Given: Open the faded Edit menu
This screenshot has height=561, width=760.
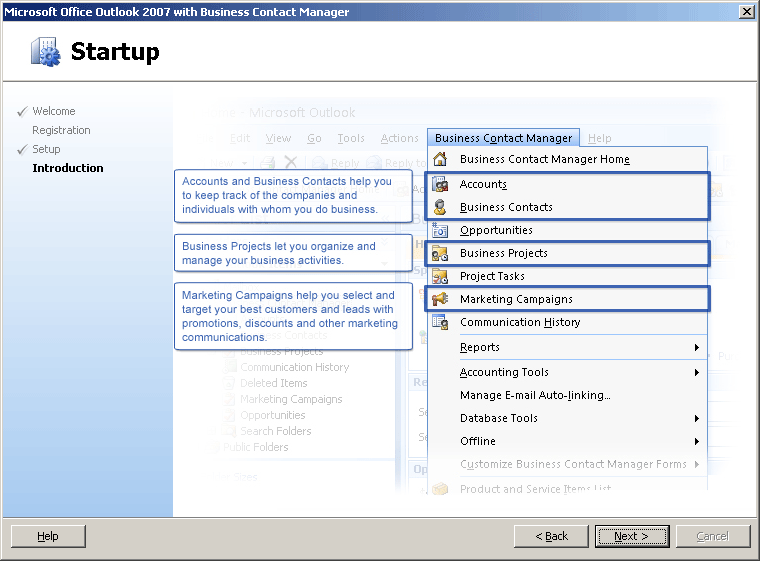Looking at the screenshot, I should [x=240, y=138].
